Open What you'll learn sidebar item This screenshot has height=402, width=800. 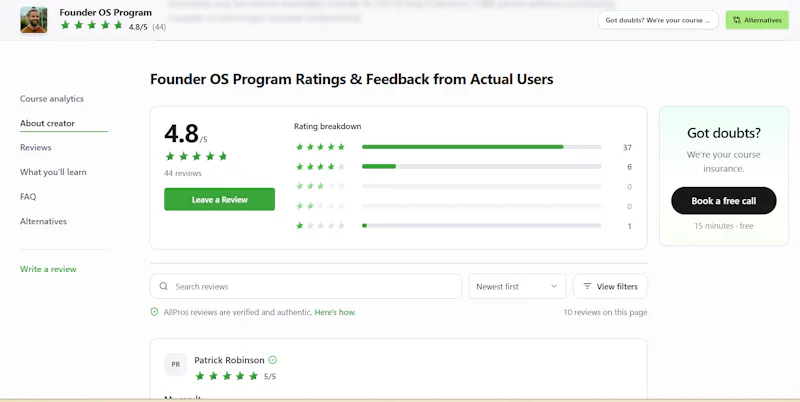point(53,172)
